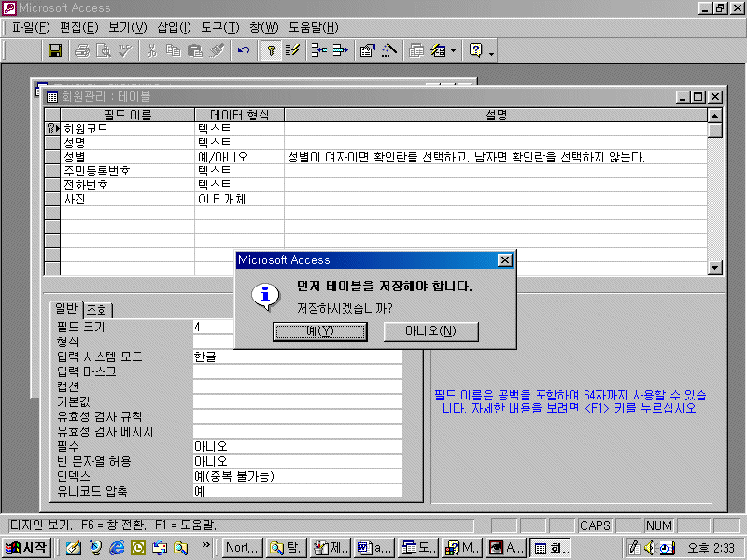Click the 유니코드 압축 property value
The image size is (747, 560).
click(x=298, y=491)
